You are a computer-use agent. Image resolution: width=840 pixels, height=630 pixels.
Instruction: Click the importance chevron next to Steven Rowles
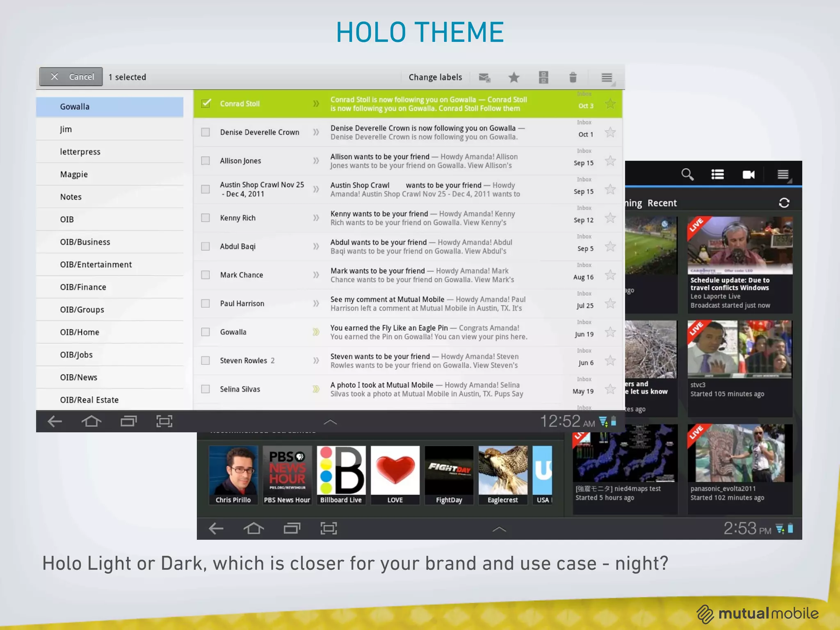316,360
